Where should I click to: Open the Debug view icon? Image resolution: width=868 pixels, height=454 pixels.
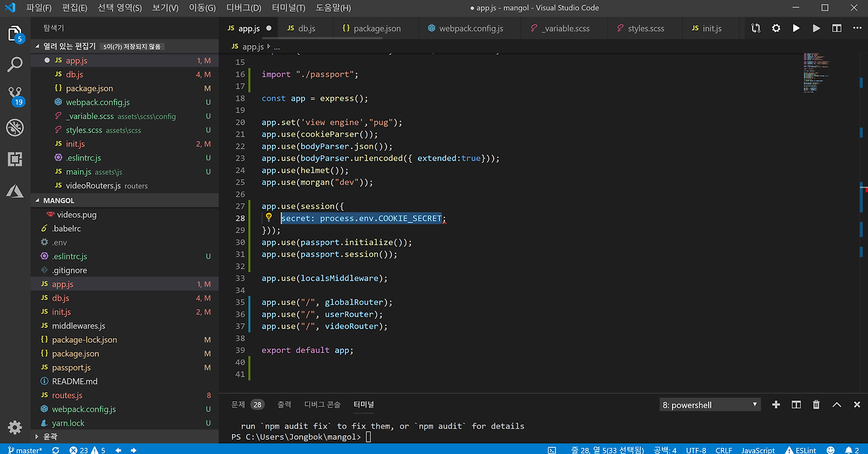[15, 127]
